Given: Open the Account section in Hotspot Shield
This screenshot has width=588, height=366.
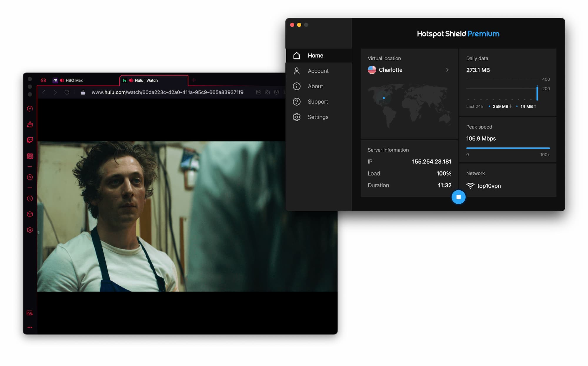Looking at the screenshot, I should tap(318, 71).
